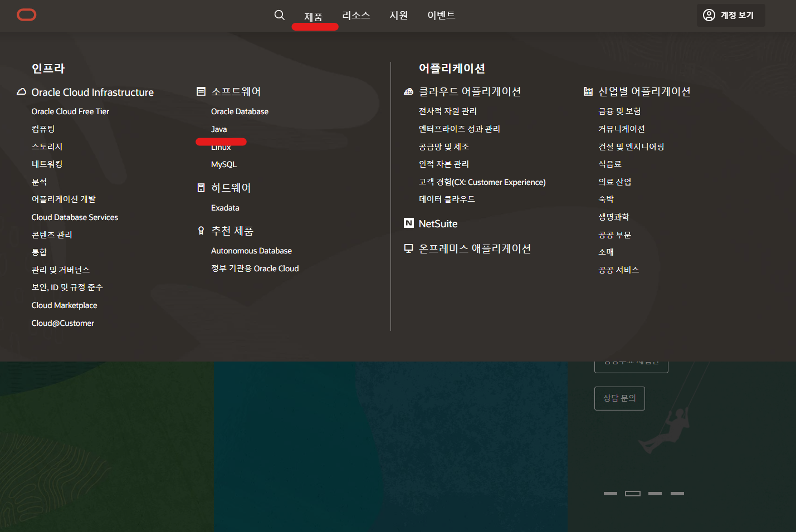The height and width of the screenshot is (532, 796).
Task: Select 어플리케이션 개발 link
Action: click(x=64, y=199)
